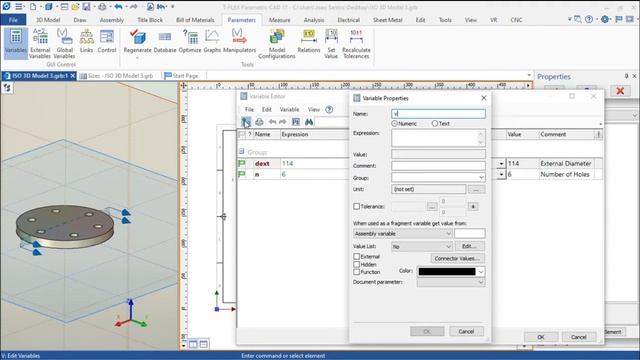Open the Relations tool
Image resolution: width=640 pixels, height=360 pixels.
coord(309,41)
